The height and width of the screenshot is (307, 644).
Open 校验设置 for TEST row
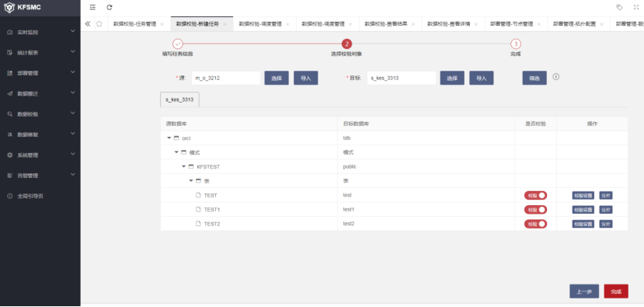[x=583, y=195]
